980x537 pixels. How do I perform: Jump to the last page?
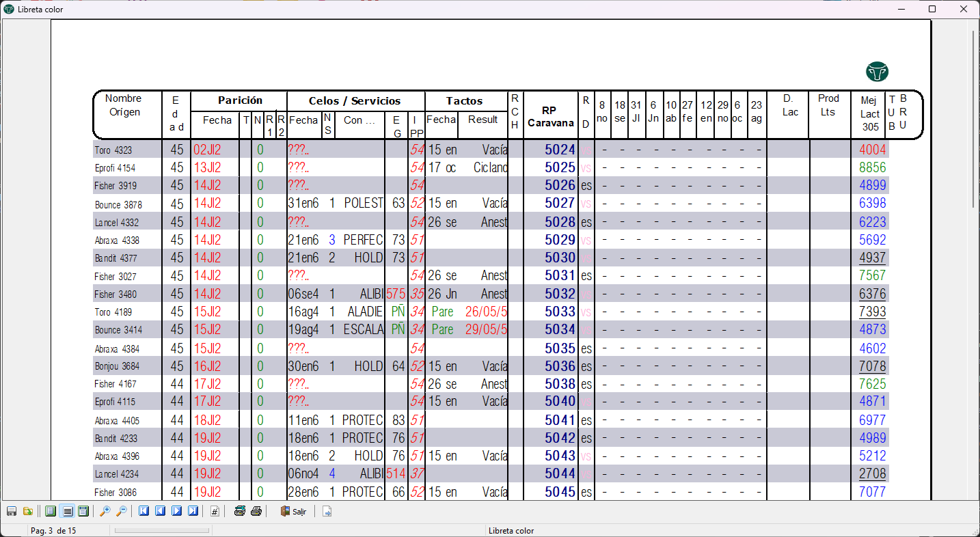[x=193, y=511]
